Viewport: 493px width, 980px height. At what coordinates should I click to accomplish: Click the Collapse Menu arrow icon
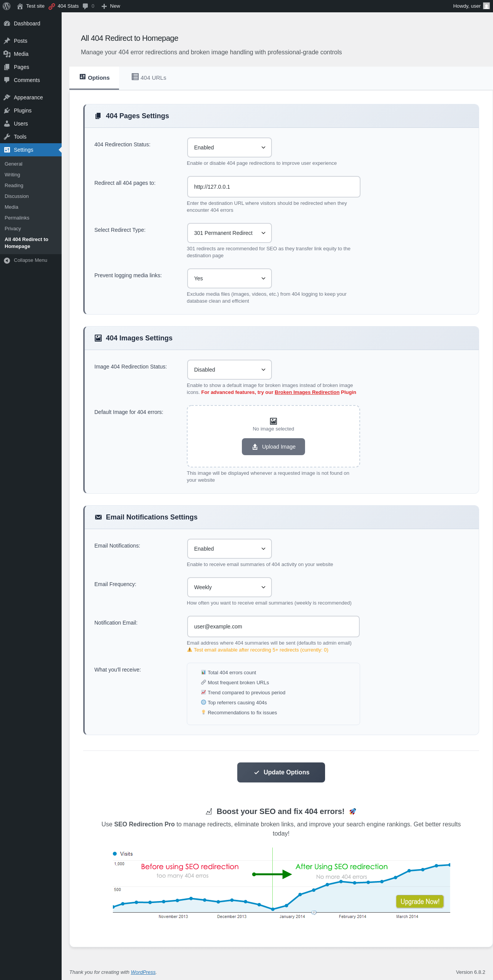7,261
